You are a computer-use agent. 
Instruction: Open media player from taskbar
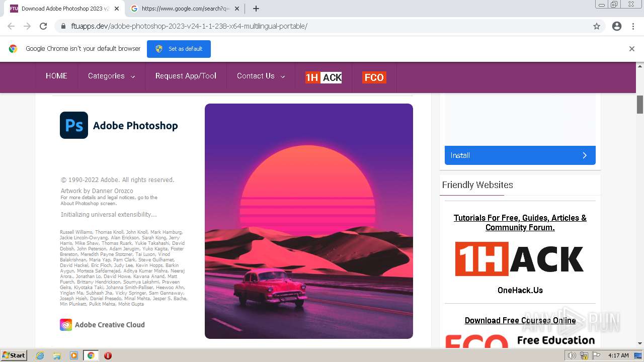coord(74,355)
